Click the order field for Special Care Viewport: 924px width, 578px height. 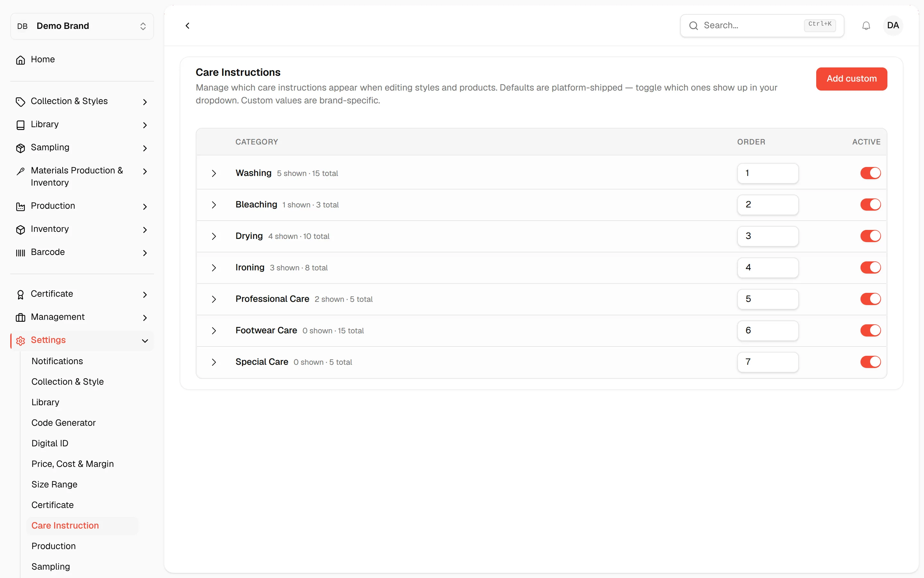[x=767, y=362]
